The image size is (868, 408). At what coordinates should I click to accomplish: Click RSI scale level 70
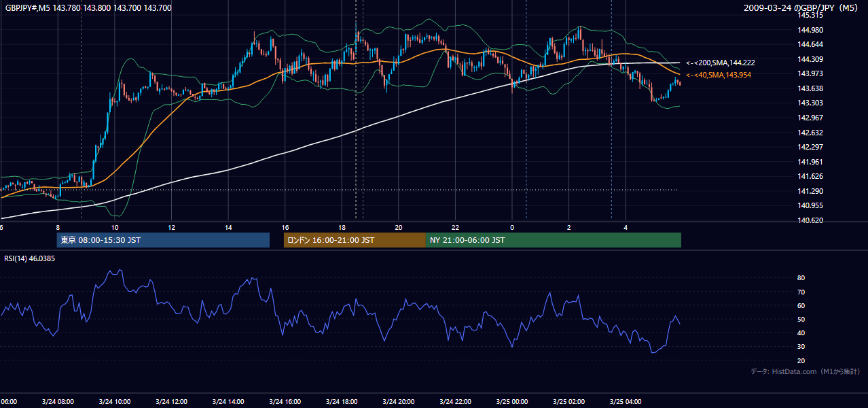(801, 292)
